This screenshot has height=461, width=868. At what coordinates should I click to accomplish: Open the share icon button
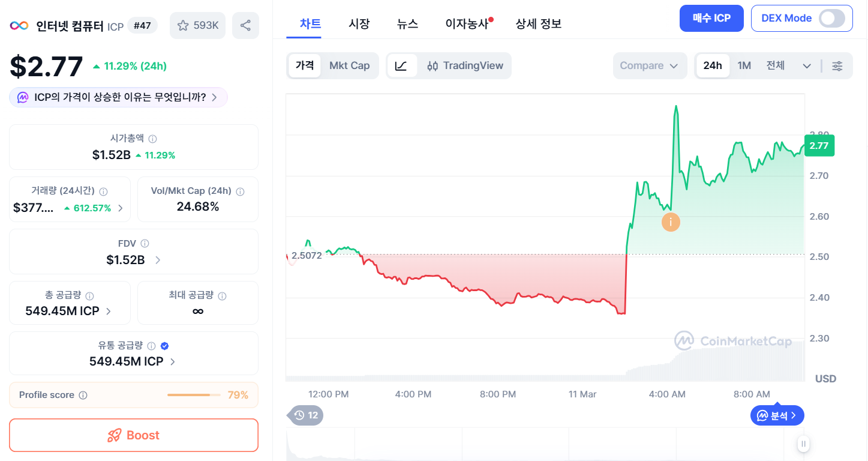tap(245, 25)
